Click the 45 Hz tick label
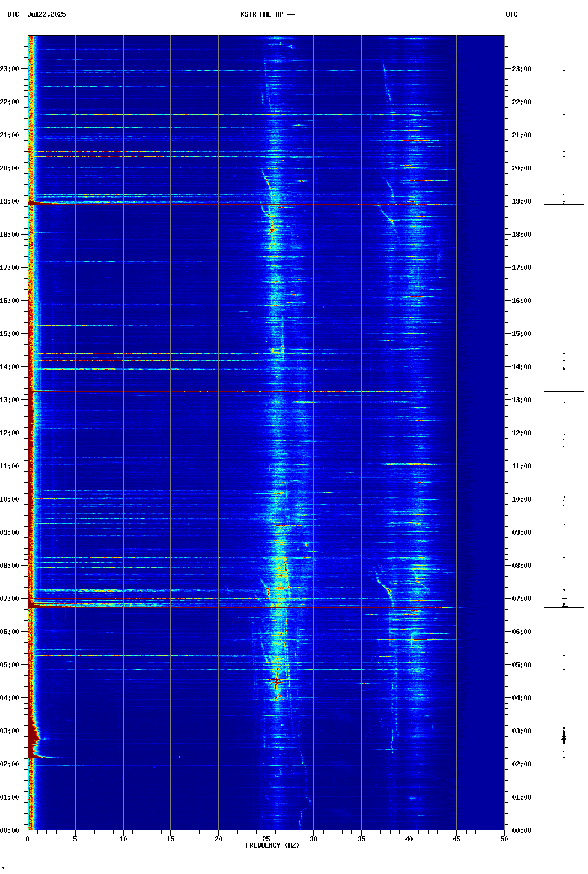Viewport: 588px width, 874px height. (x=456, y=839)
